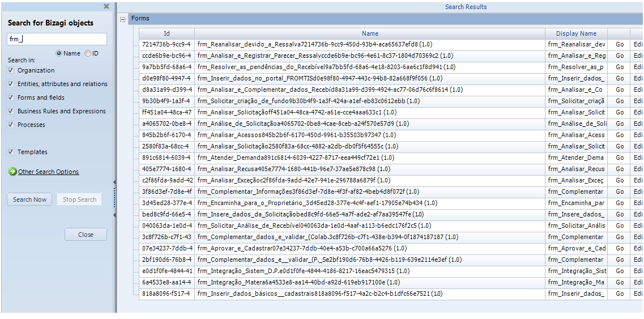Select the frm_Reanalisar_devido_a_Ressalva name cell
The image size is (644, 319).
click(370, 44)
